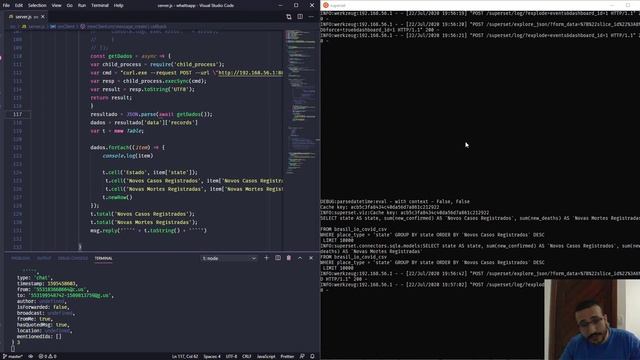Open the Selection menu
The image size is (640, 360).
pos(37,5)
